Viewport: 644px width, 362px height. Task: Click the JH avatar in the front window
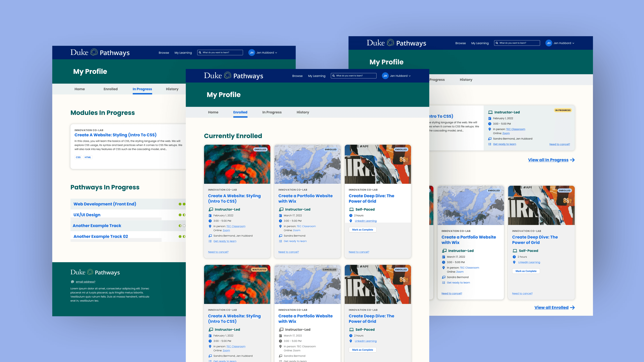click(x=385, y=76)
